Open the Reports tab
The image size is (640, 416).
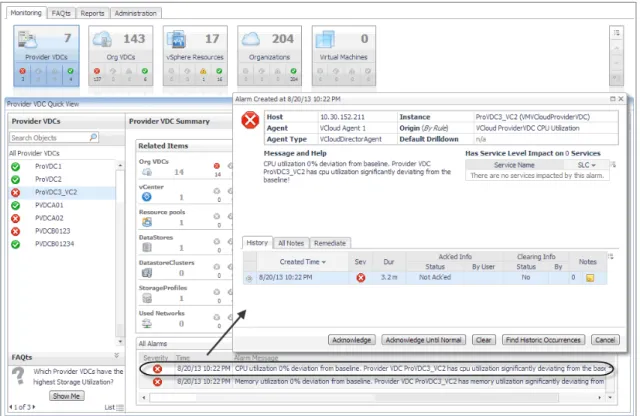[x=92, y=13]
